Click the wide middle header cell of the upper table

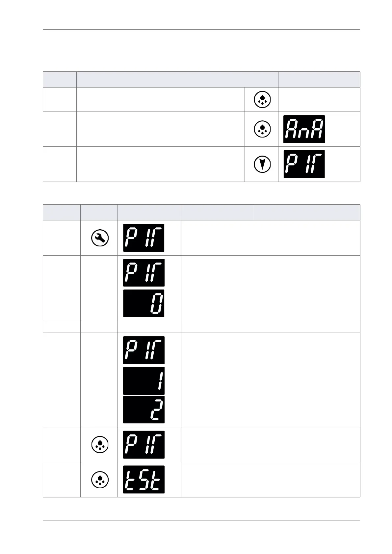pyautogui.click(x=177, y=79)
